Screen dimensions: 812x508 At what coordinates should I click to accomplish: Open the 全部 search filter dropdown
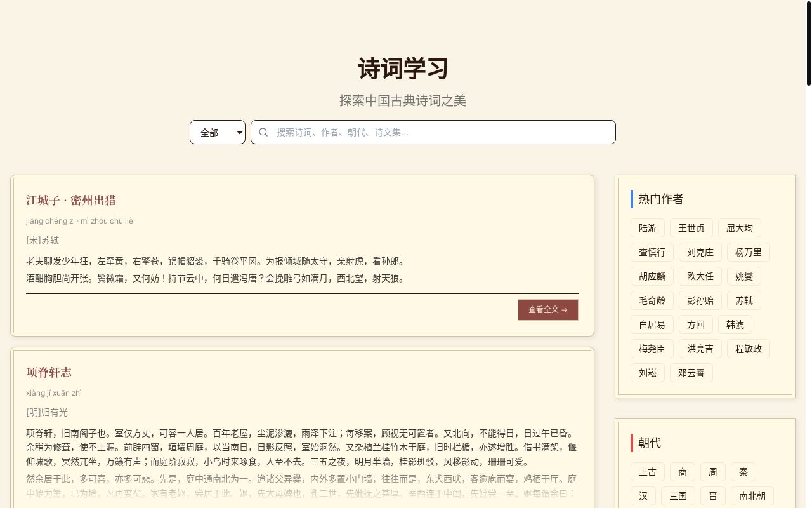click(x=218, y=132)
